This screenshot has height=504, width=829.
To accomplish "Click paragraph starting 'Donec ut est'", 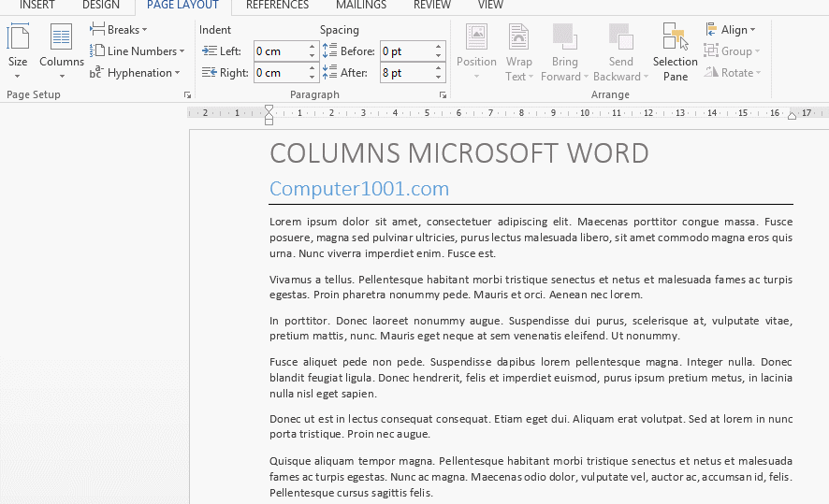I will point(531,426).
